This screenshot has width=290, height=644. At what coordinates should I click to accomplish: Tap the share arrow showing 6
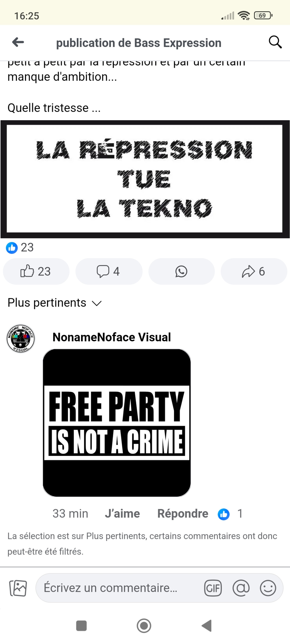click(x=254, y=271)
